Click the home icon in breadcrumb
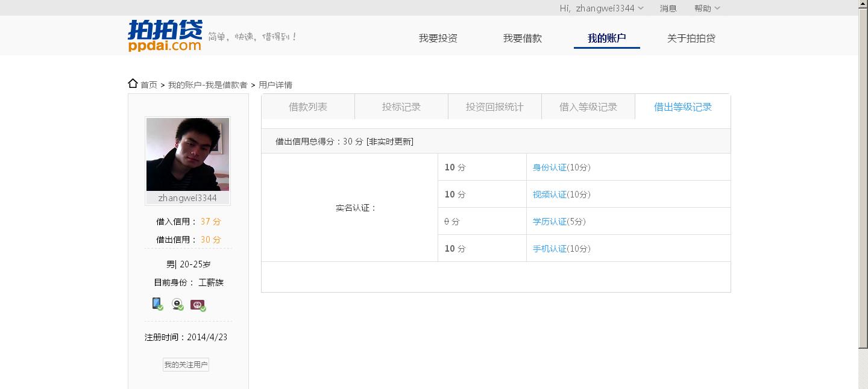Screen dimensions: 868x389 pos(133,84)
